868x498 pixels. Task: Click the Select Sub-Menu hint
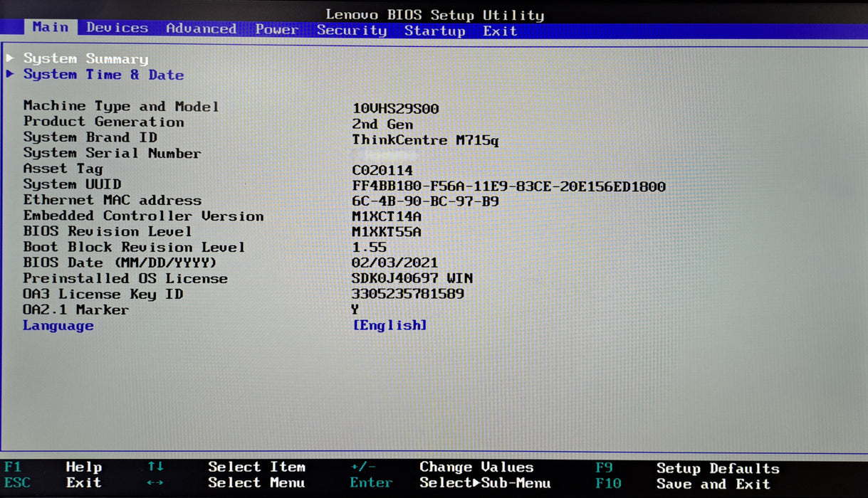coord(485,483)
